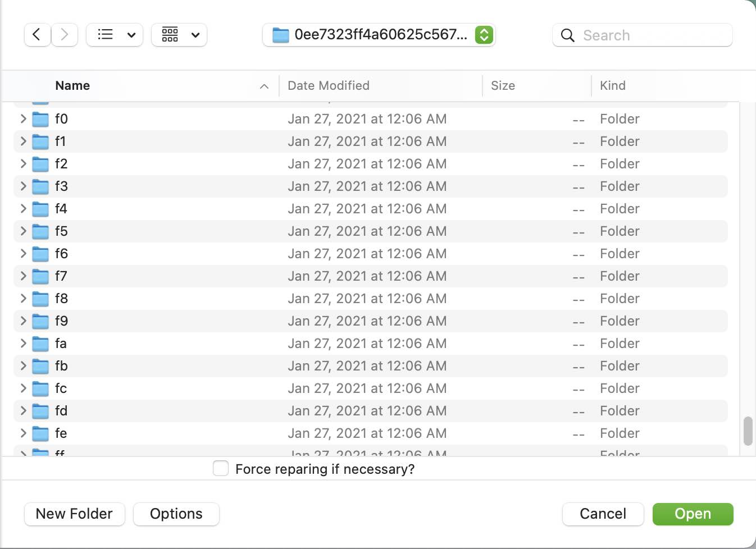Expand the f8 folder disclosure arrow
The image size is (756, 549).
[23, 298]
